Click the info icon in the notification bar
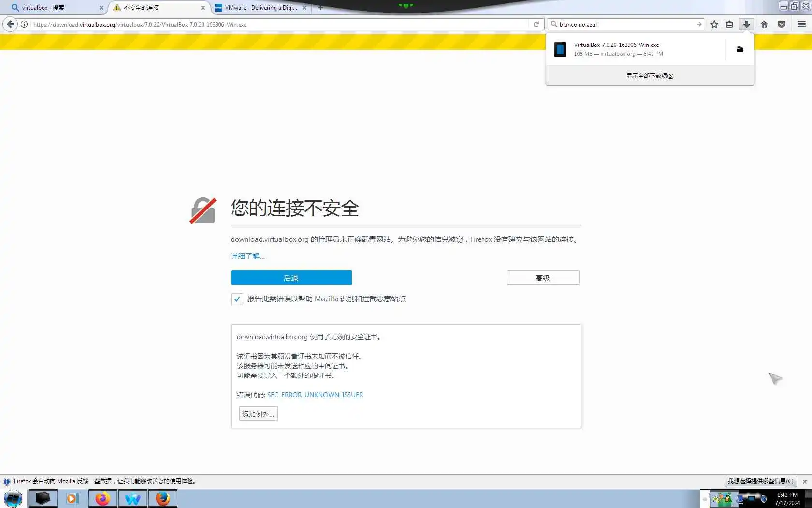The width and height of the screenshot is (812, 508). 7,481
